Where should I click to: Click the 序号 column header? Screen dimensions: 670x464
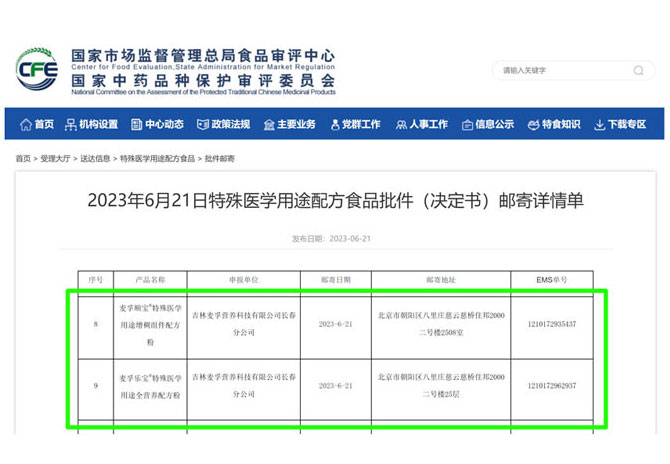pos(96,280)
